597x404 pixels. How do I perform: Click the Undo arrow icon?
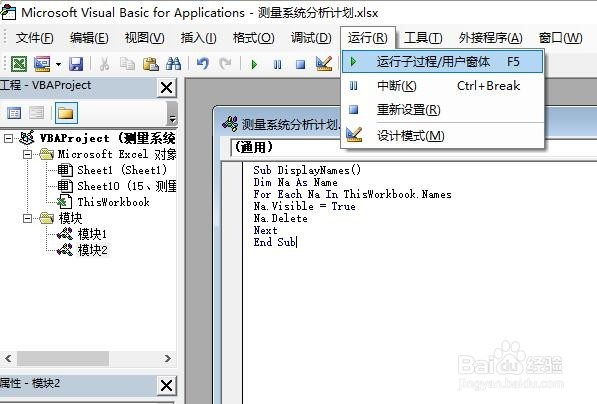[203, 64]
